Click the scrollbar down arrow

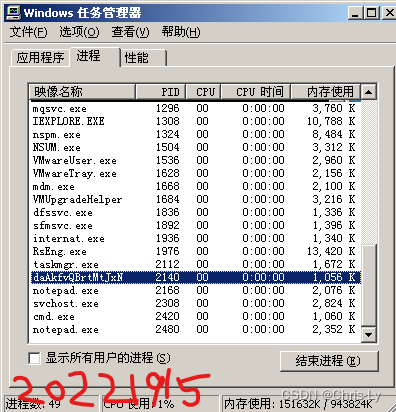[x=369, y=334]
